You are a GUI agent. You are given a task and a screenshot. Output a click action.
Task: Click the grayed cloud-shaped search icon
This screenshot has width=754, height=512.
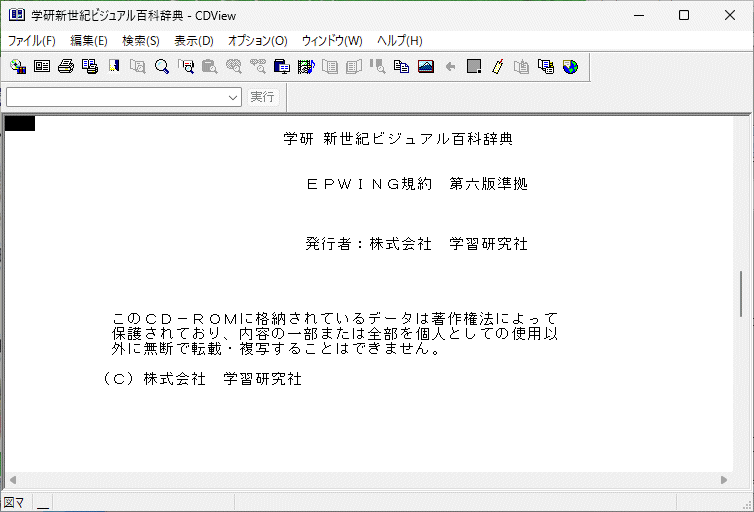pyautogui.click(x=234, y=66)
